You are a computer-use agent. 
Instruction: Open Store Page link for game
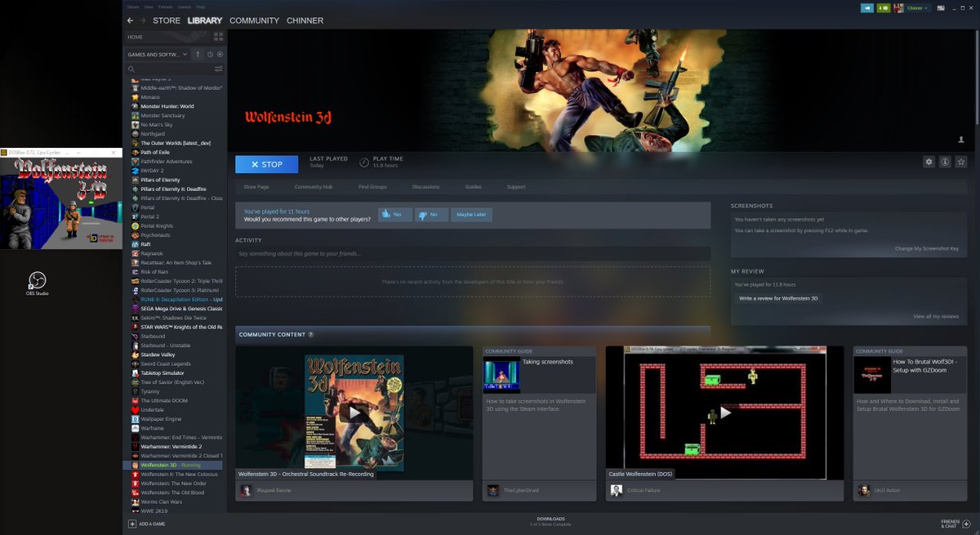coord(256,187)
